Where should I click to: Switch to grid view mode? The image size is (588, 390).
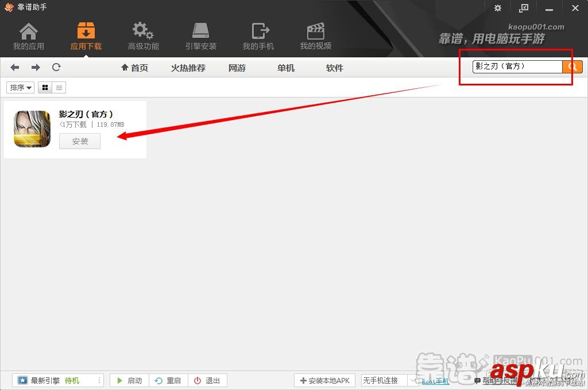pos(45,87)
